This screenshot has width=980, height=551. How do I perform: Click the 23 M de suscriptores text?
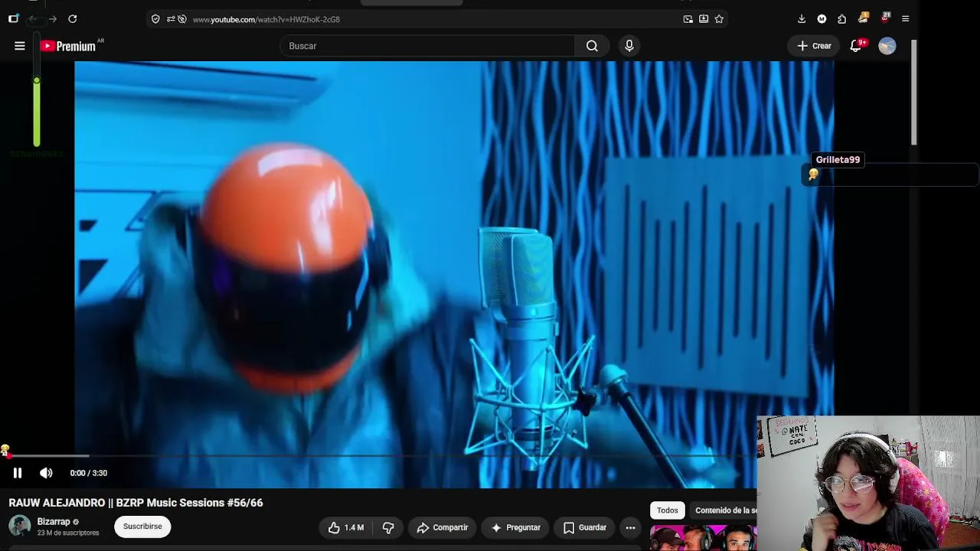68,533
